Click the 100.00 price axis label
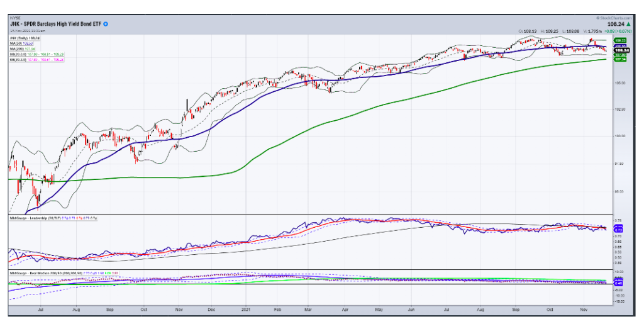The image size is (644, 331). [619, 136]
